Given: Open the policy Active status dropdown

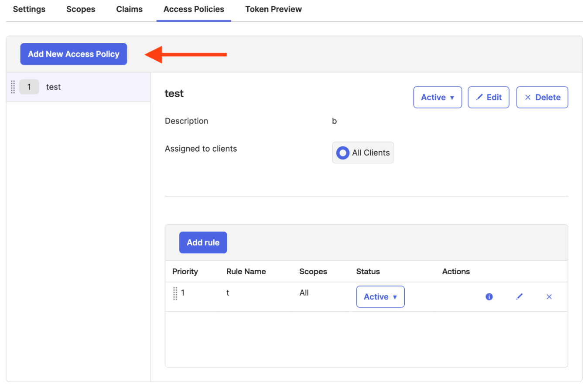Looking at the screenshot, I should (437, 97).
